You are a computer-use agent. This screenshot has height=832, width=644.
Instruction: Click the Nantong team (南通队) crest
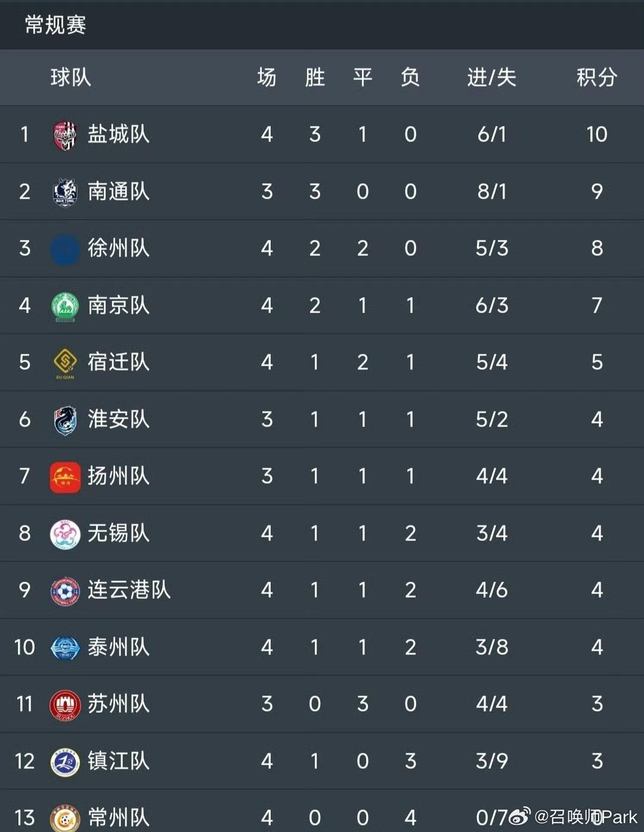pos(65,191)
